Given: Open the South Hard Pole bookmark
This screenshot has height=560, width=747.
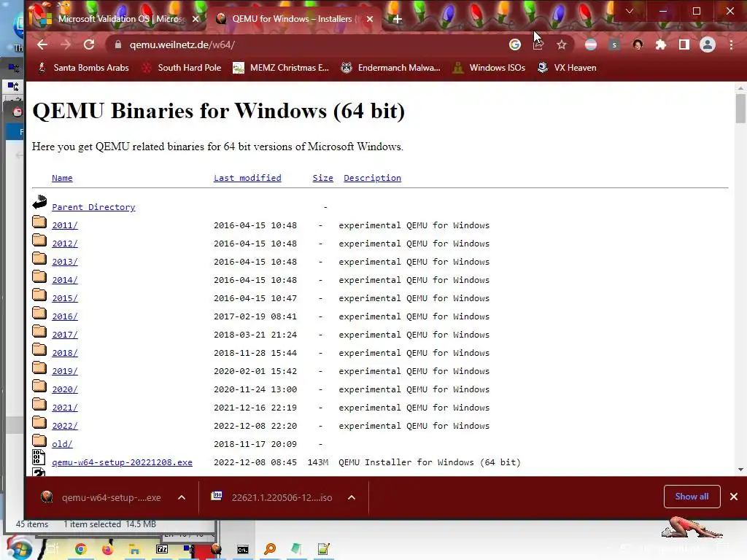Looking at the screenshot, I should [182, 68].
